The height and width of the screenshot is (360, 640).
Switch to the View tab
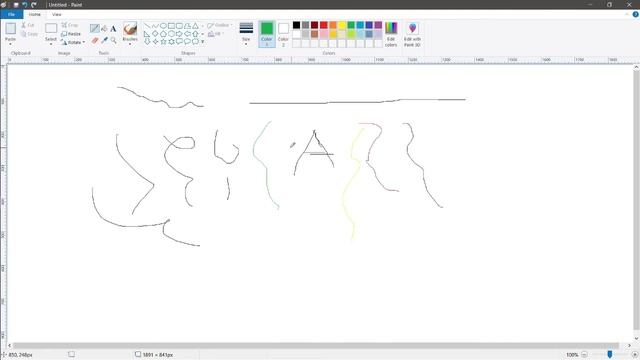click(x=57, y=14)
